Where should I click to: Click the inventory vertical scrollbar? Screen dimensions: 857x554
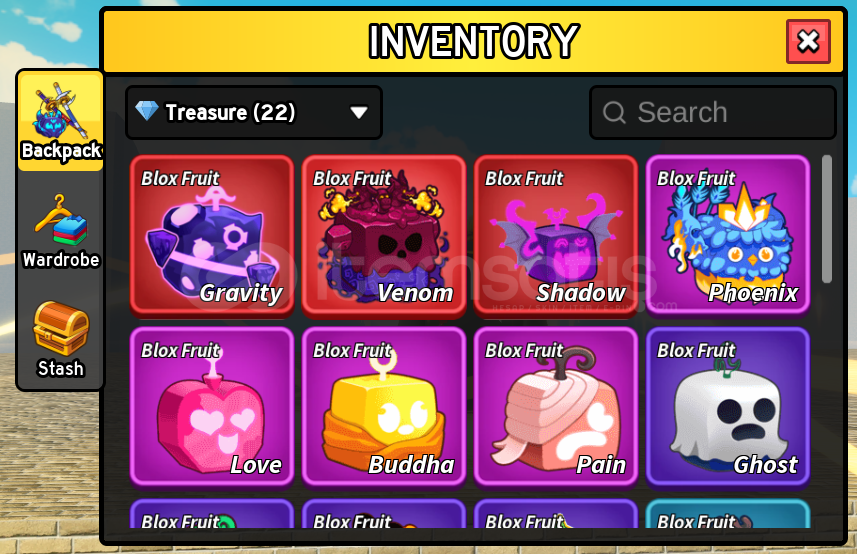click(x=827, y=219)
